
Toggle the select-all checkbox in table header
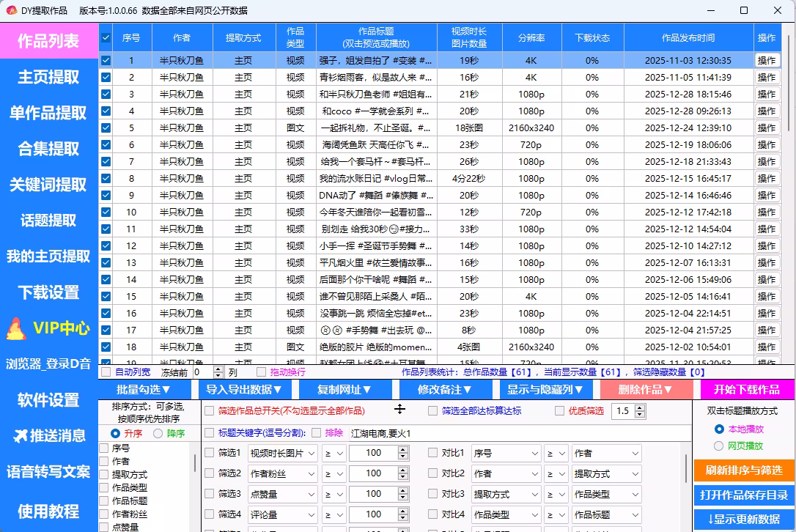pos(105,37)
